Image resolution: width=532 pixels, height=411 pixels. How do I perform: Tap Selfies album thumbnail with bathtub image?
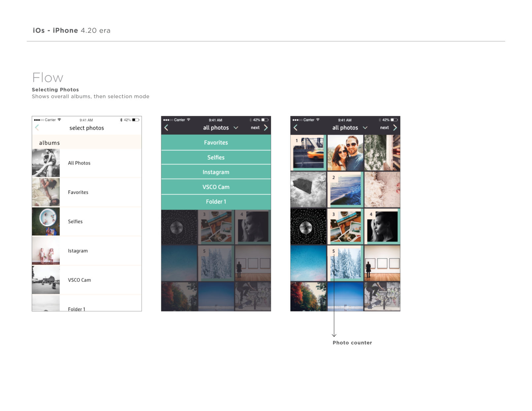(46, 221)
